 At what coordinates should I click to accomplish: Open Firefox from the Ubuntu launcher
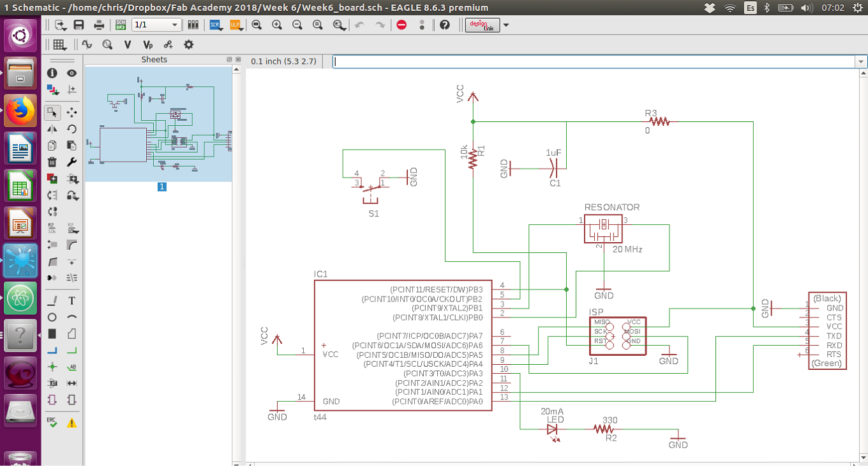coord(20,112)
